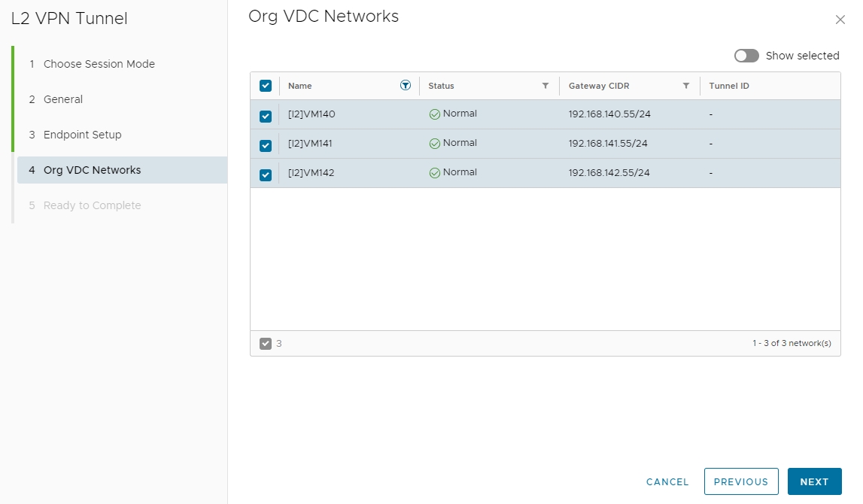
Task: Click the Name column filter icon
Action: coord(406,86)
